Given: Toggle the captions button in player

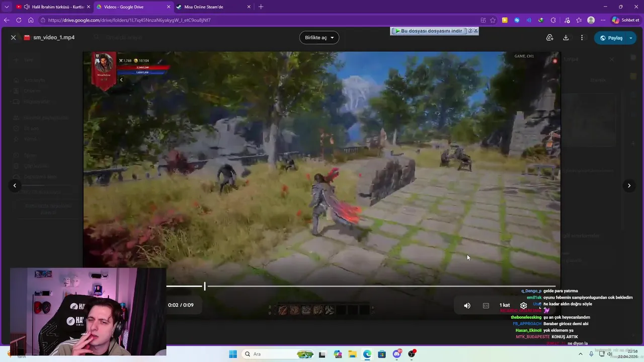Looking at the screenshot, I should pos(486,305).
